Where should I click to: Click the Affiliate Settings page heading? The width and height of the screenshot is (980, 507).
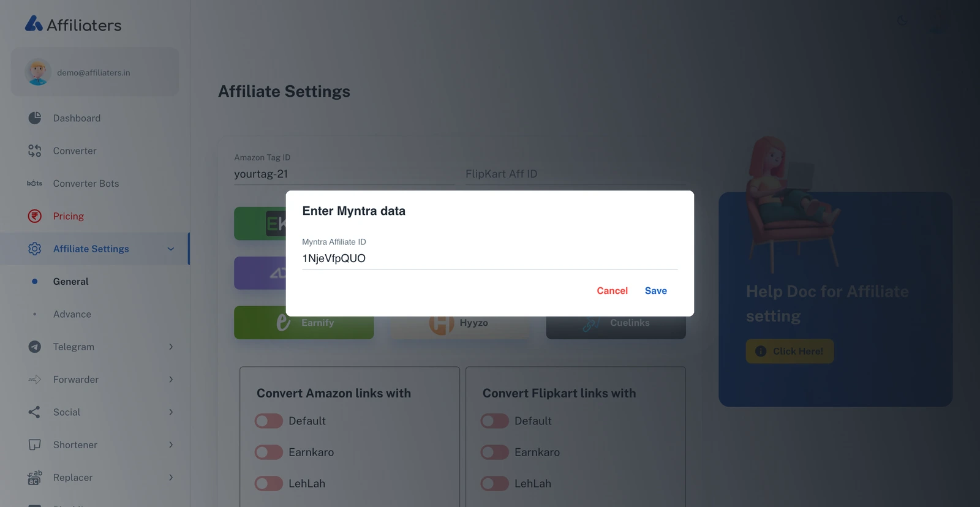pyautogui.click(x=284, y=91)
